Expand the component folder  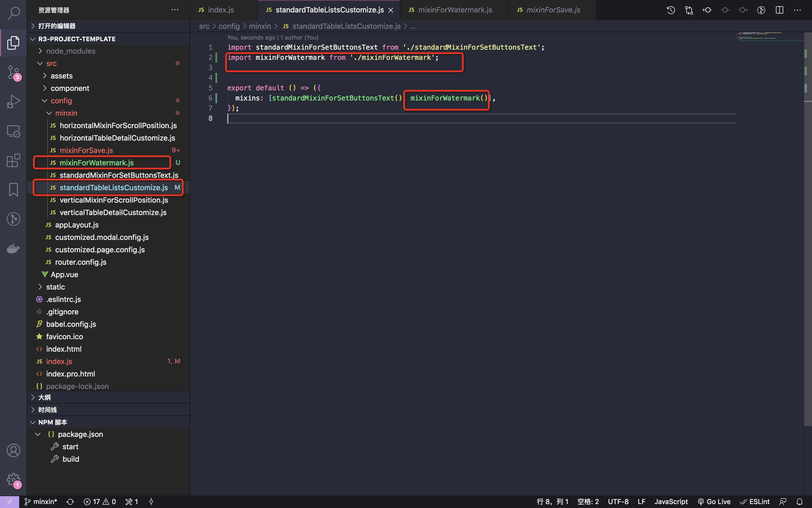(108, 88)
